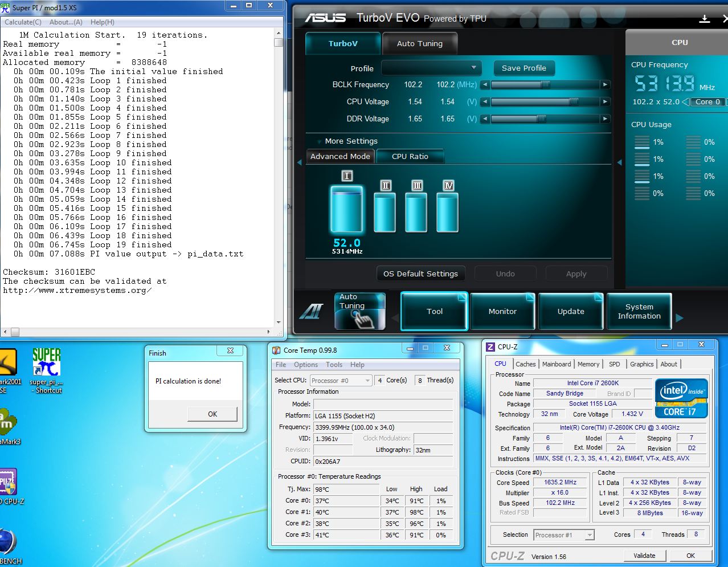This screenshot has width=728, height=567.
Task: Click the CPU Voltage slider handle
Action: click(x=574, y=102)
